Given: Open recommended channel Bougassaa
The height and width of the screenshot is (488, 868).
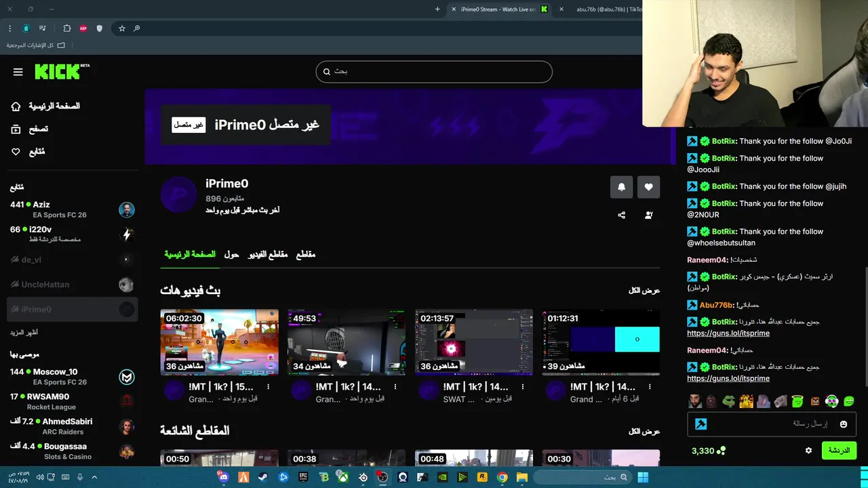Looking at the screenshot, I should (x=72, y=451).
